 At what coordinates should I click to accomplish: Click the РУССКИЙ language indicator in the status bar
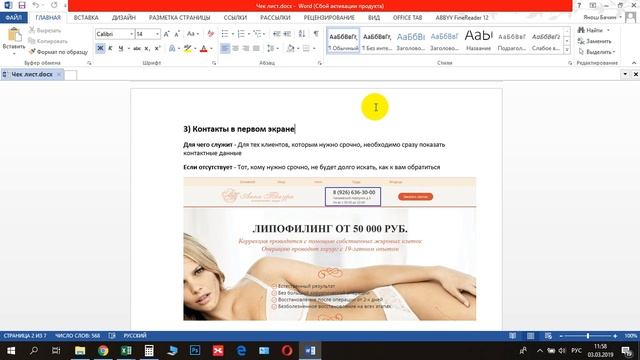click(135, 336)
